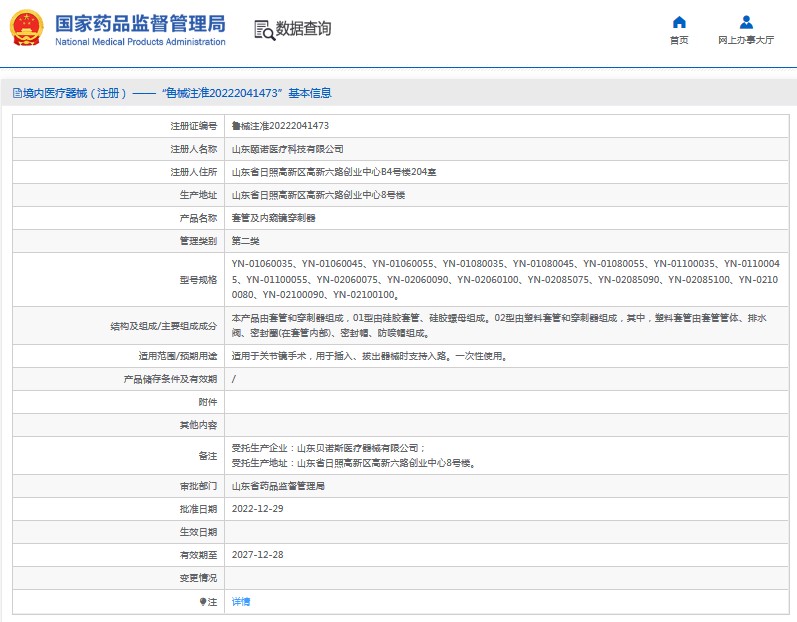Click the 有效期至 row label
797x622 pixels.
[x=198, y=555]
